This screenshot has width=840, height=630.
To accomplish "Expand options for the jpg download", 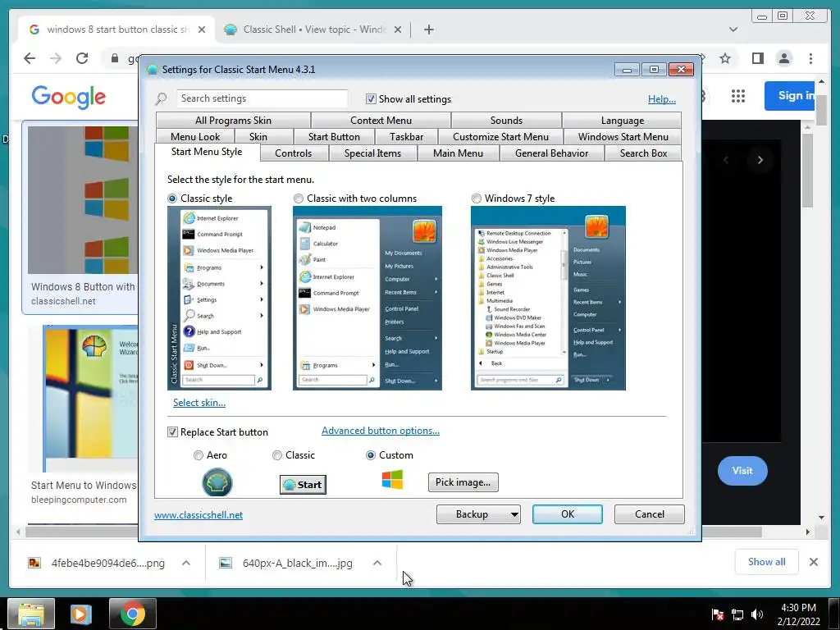I will point(377,563).
